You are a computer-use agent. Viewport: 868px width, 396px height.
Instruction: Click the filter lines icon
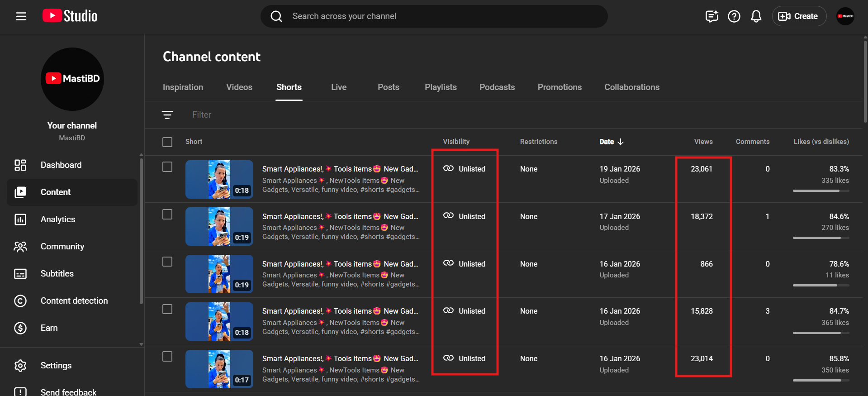167,115
